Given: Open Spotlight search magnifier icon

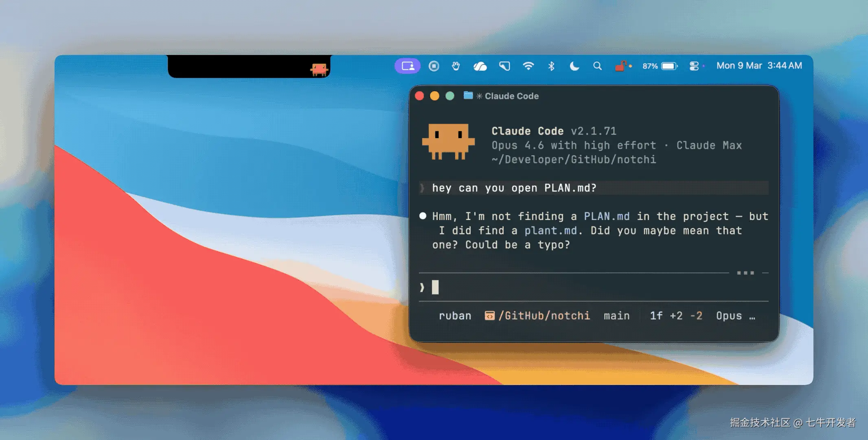Looking at the screenshot, I should point(597,66).
